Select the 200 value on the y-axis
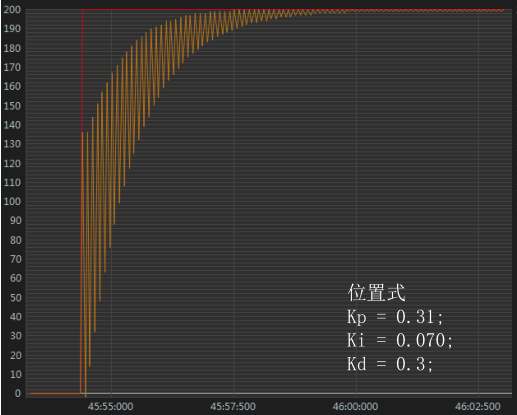517x415 pixels. click(12, 10)
